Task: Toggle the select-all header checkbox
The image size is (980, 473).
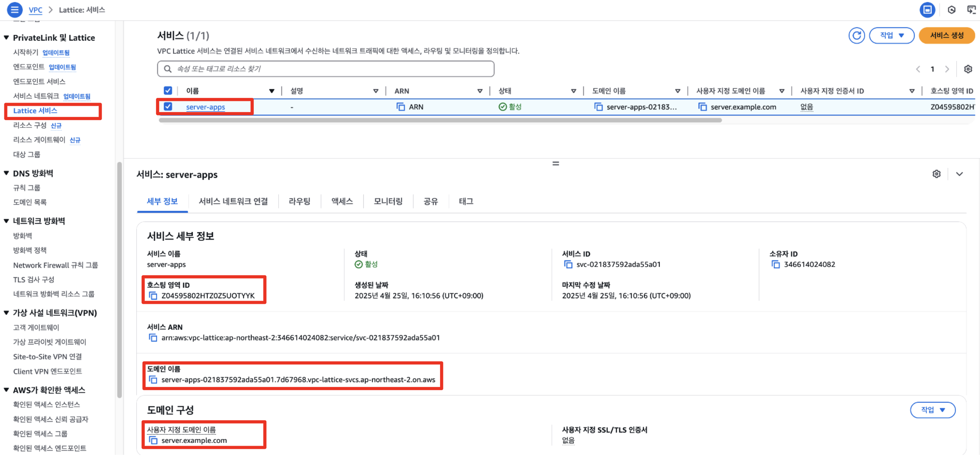Action: (168, 91)
